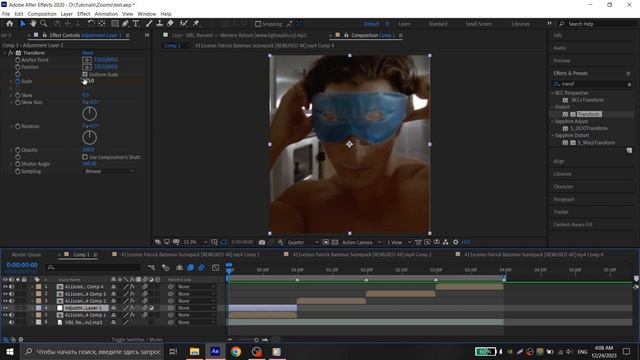Screen dimensions: 640x360
Task: Mute audio of the VØJ mp3 layer
Action: click(x=11, y=322)
